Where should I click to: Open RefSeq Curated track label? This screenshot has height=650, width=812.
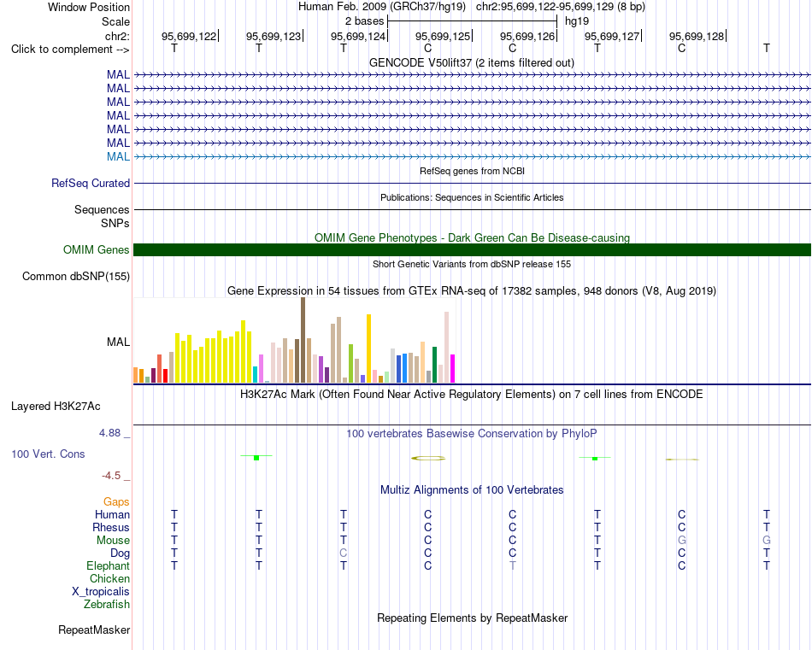[x=91, y=183]
